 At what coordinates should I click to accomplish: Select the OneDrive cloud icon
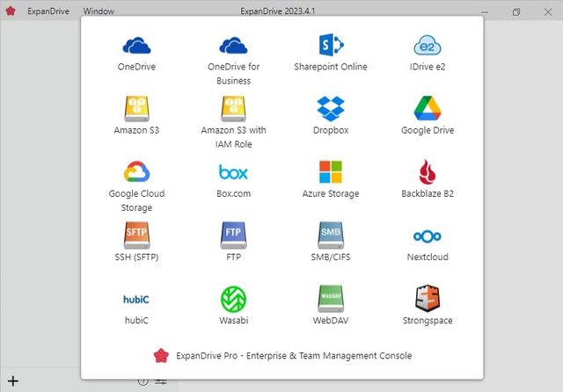[x=137, y=46]
